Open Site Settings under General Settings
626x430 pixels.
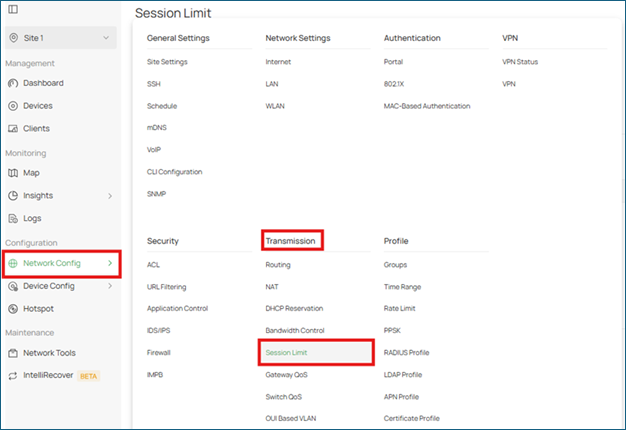click(x=167, y=62)
